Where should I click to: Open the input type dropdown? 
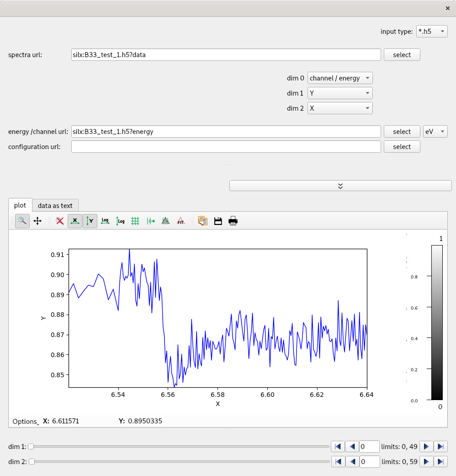point(432,31)
